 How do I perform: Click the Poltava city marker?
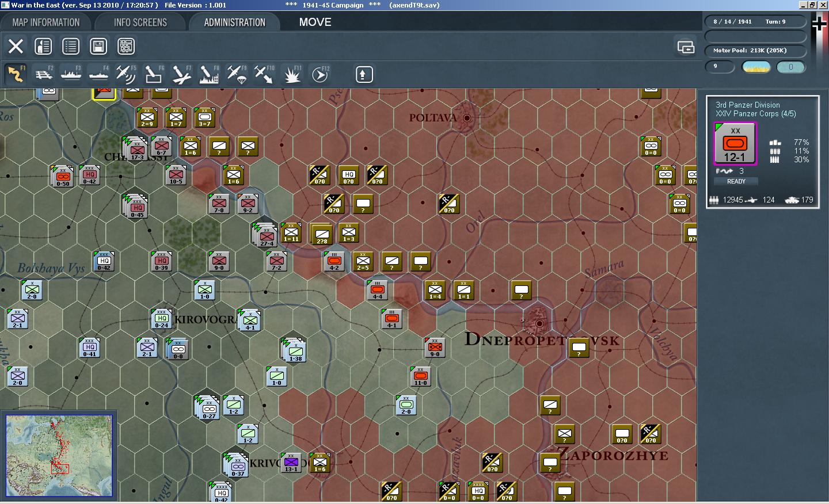click(467, 118)
